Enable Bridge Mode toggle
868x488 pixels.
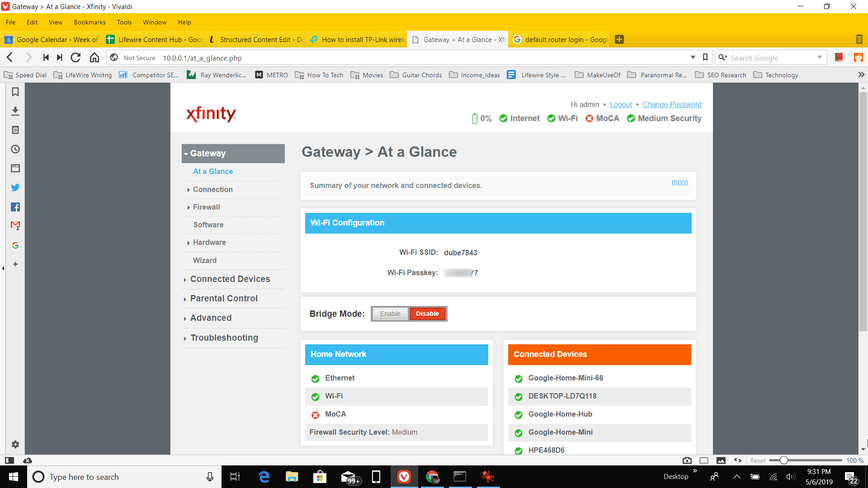[390, 313]
